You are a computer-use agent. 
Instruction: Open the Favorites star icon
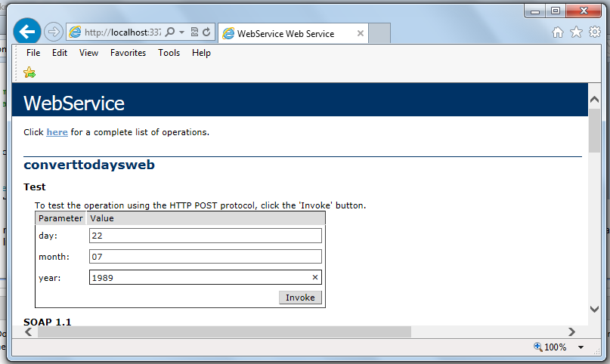pyautogui.click(x=576, y=32)
